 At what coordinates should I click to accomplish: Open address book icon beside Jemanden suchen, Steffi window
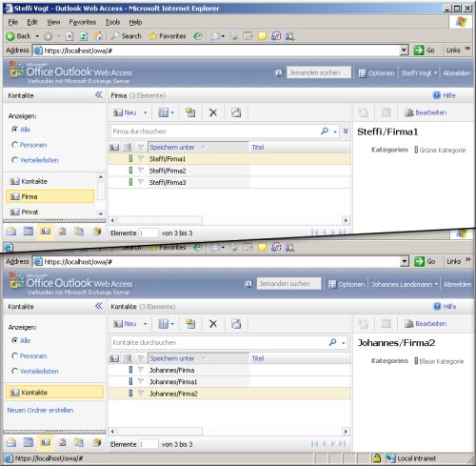278,72
